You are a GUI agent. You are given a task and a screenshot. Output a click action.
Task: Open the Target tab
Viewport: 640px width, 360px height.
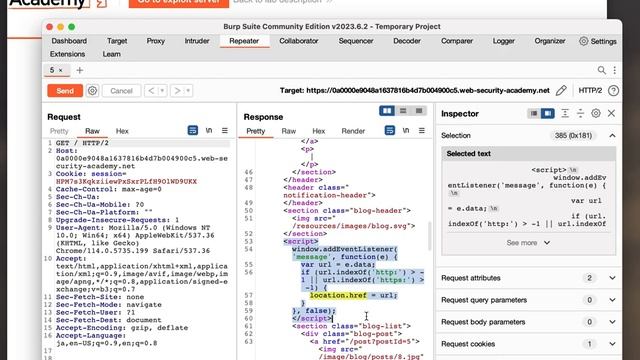[x=117, y=41]
